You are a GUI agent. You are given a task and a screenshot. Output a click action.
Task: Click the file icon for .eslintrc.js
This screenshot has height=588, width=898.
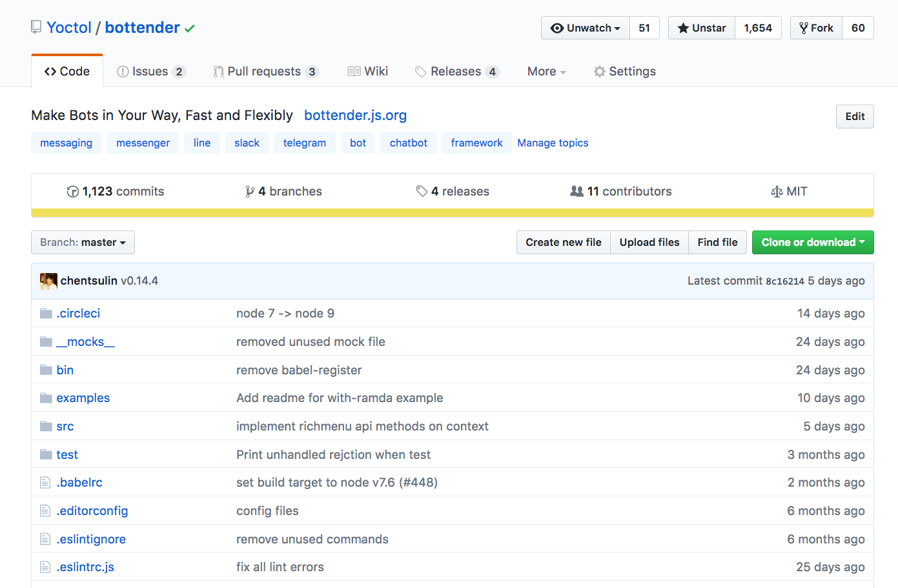45,567
